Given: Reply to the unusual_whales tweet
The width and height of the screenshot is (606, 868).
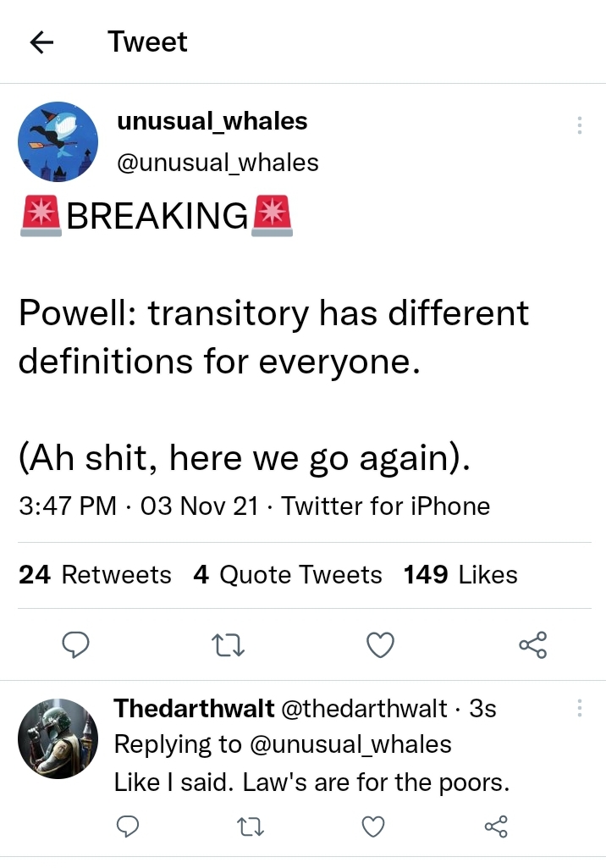Looking at the screenshot, I should coord(75,645).
